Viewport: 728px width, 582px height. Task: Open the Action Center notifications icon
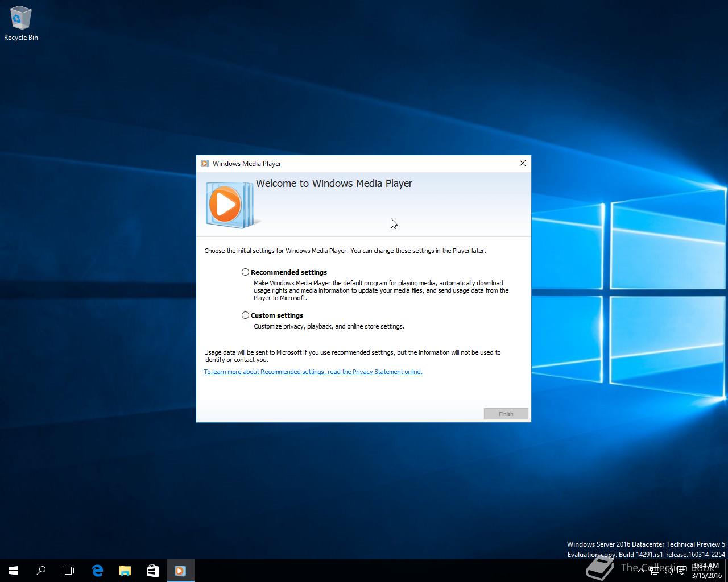pos(682,571)
